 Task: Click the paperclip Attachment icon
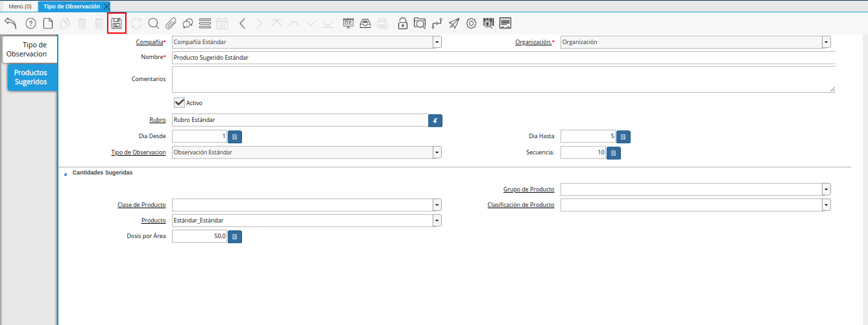(x=171, y=24)
